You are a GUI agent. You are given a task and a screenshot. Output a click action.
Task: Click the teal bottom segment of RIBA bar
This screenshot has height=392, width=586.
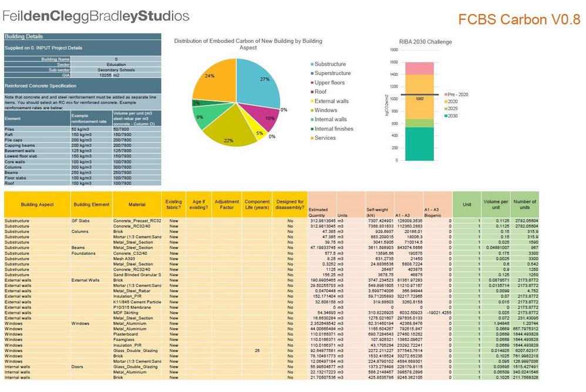pyautogui.click(x=420, y=144)
